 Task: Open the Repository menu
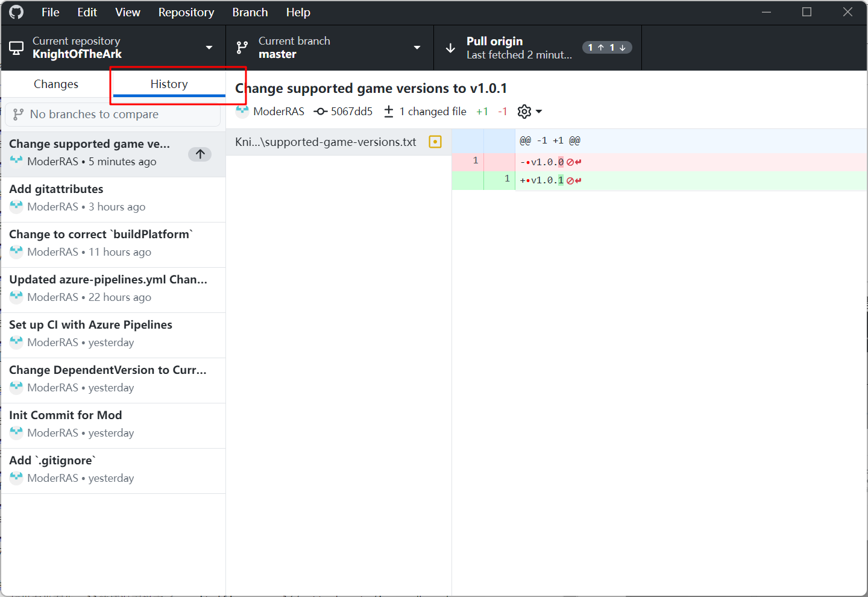pos(186,12)
